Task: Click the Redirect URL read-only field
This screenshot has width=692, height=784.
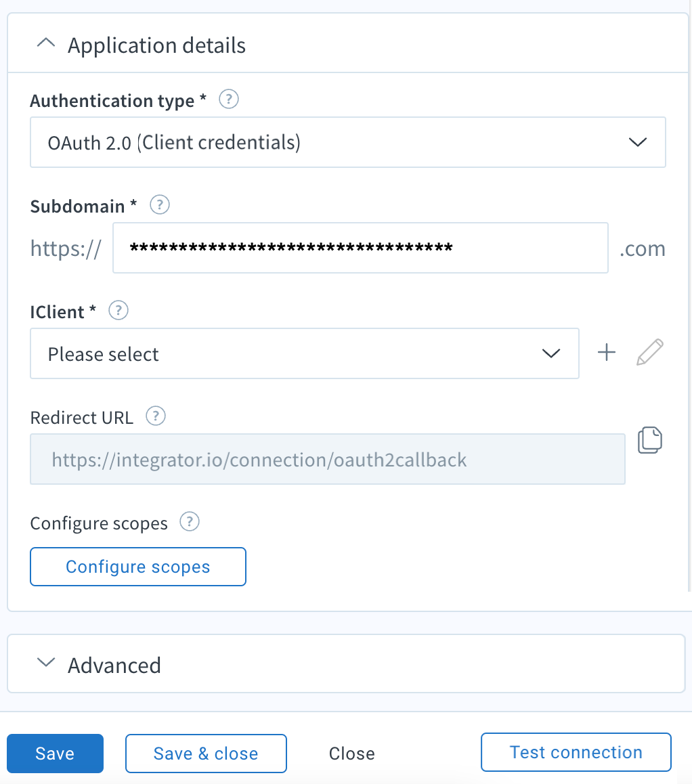Action: [x=328, y=459]
